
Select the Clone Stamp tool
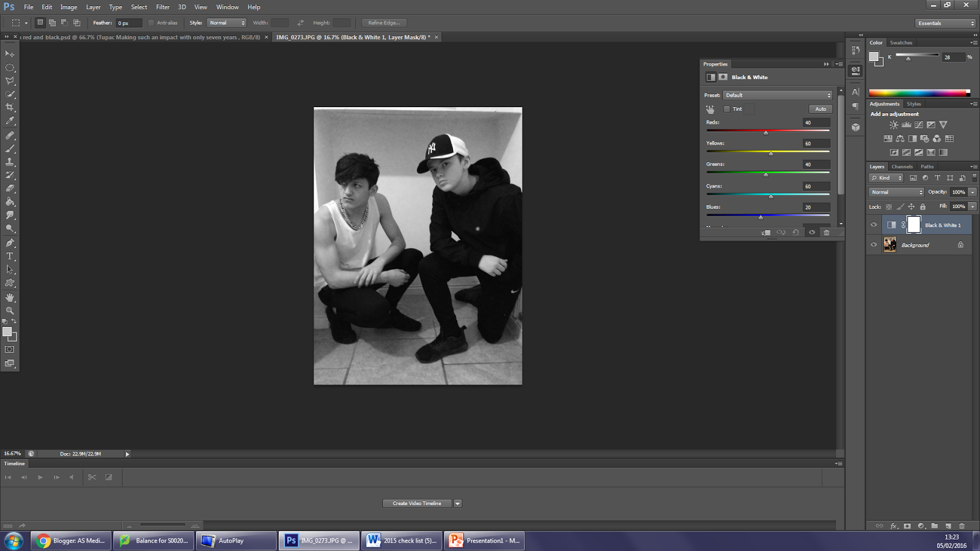coord(10,162)
